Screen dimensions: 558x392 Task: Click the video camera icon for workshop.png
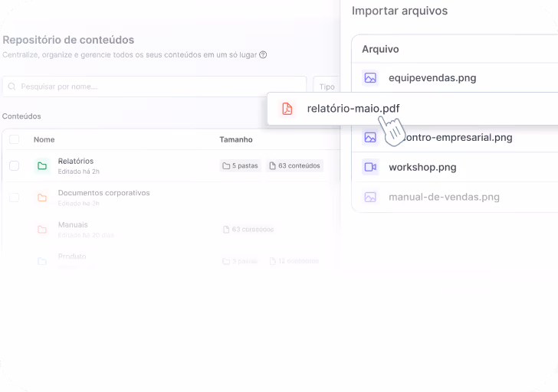[x=370, y=167]
